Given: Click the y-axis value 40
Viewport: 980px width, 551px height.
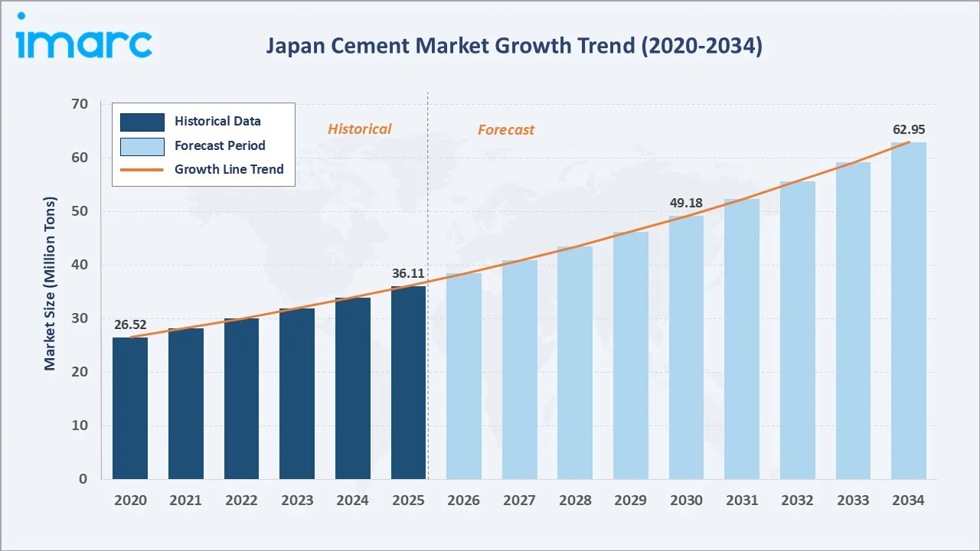Looking at the screenshot, I should tap(80, 265).
